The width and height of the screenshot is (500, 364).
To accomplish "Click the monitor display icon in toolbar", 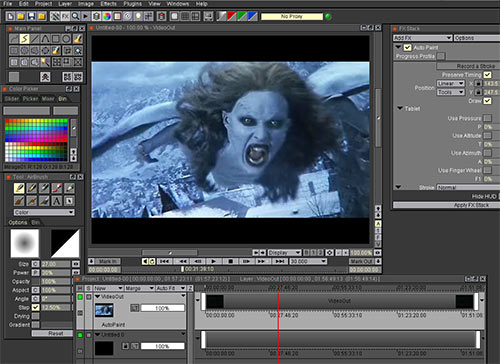I will [208, 16].
